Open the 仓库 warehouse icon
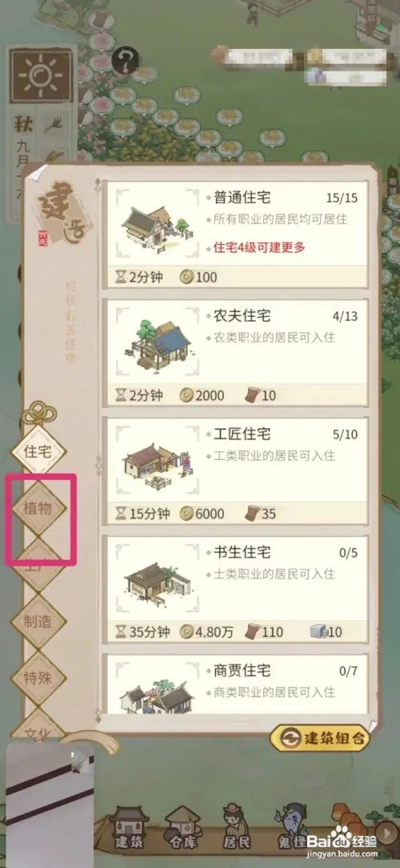The width and height of the screenshot is (400, 868). point(184,827)
